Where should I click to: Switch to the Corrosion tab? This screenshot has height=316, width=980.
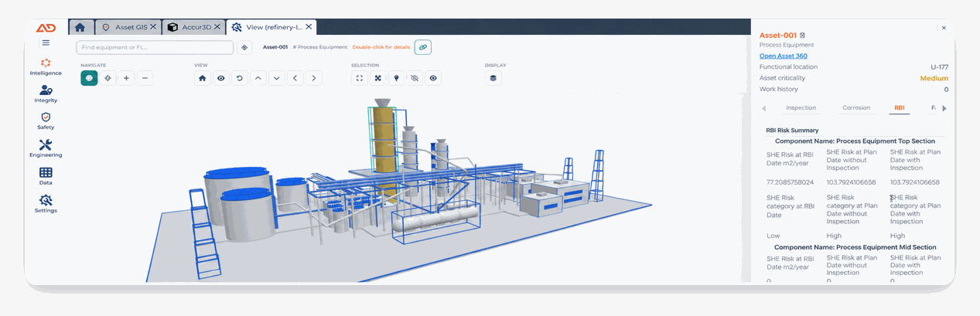tap(856, 108)
